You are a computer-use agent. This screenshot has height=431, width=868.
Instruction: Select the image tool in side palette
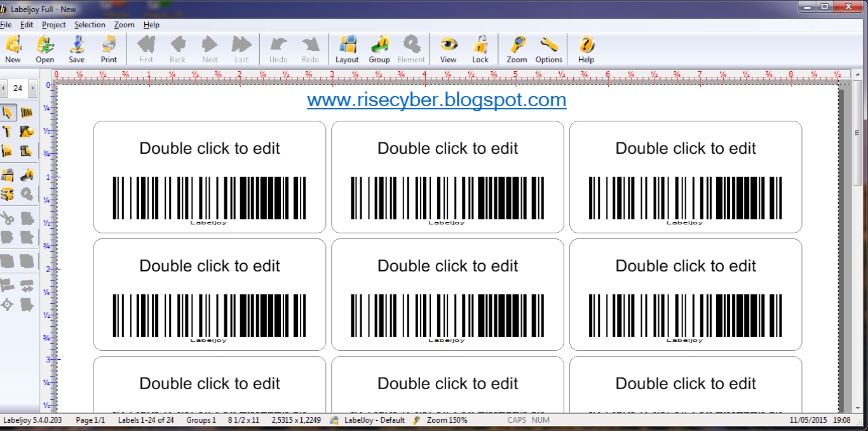click(x=27, y=132)
